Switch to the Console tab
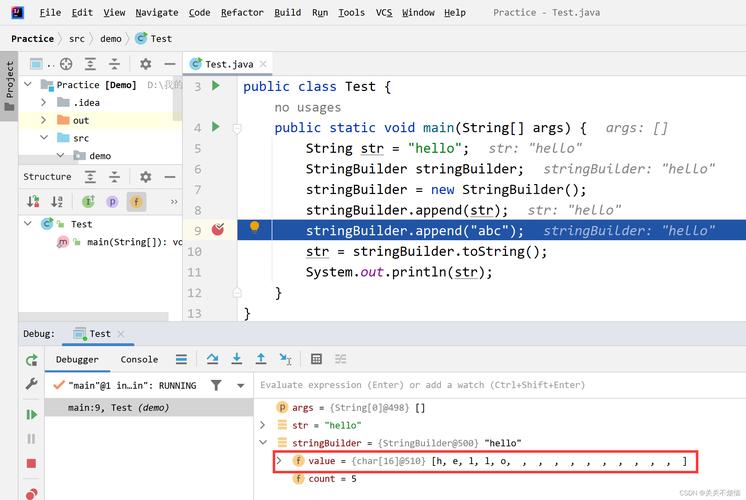Viewport: 746px width, 500px height. point(139,359)
